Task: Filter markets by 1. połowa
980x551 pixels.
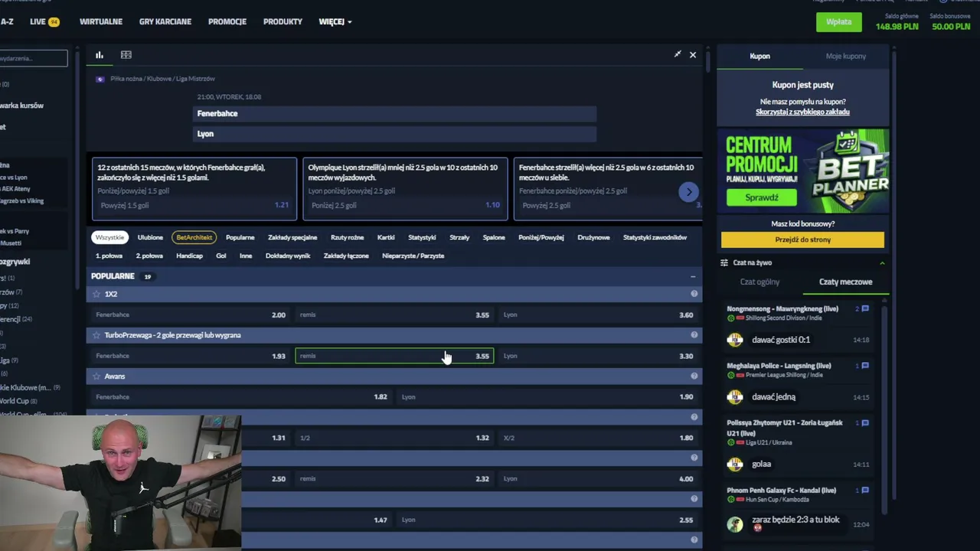Action: pos(109,256)
